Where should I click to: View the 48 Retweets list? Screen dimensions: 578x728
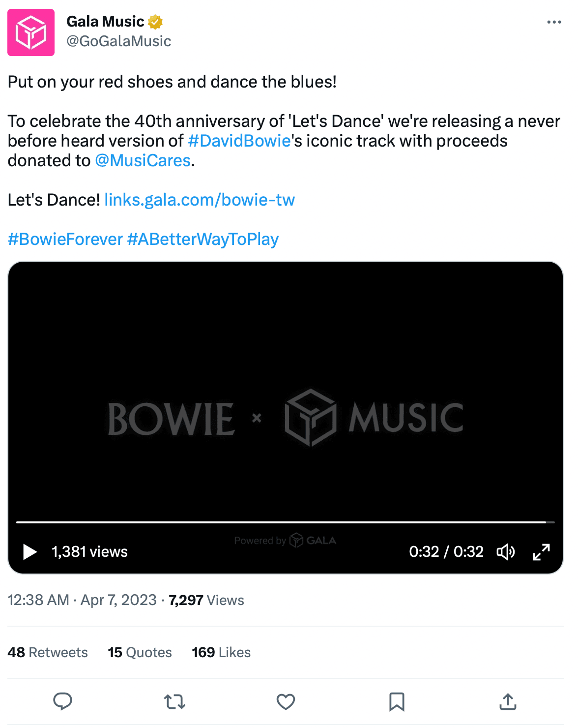[48, 652]
